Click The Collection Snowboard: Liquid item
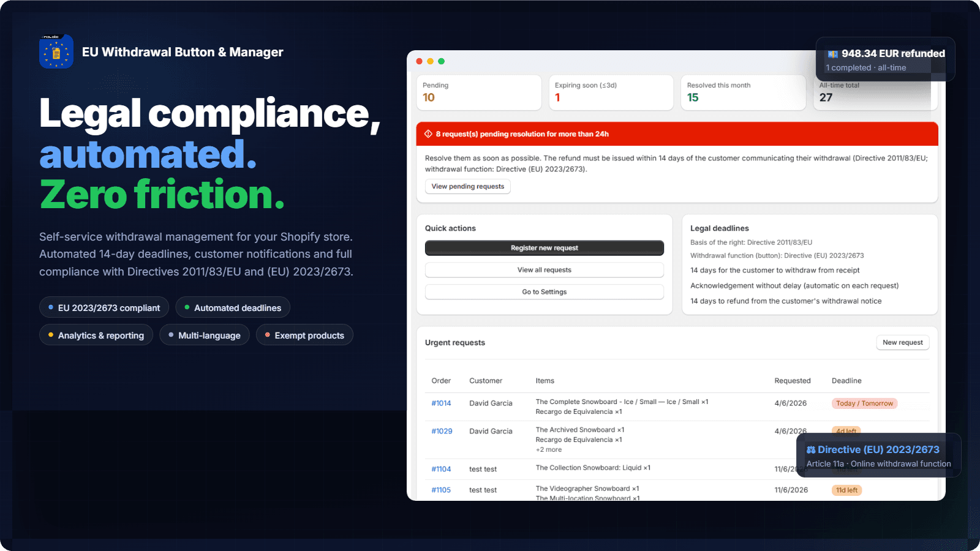980x551 pixels. pos(593,468)
